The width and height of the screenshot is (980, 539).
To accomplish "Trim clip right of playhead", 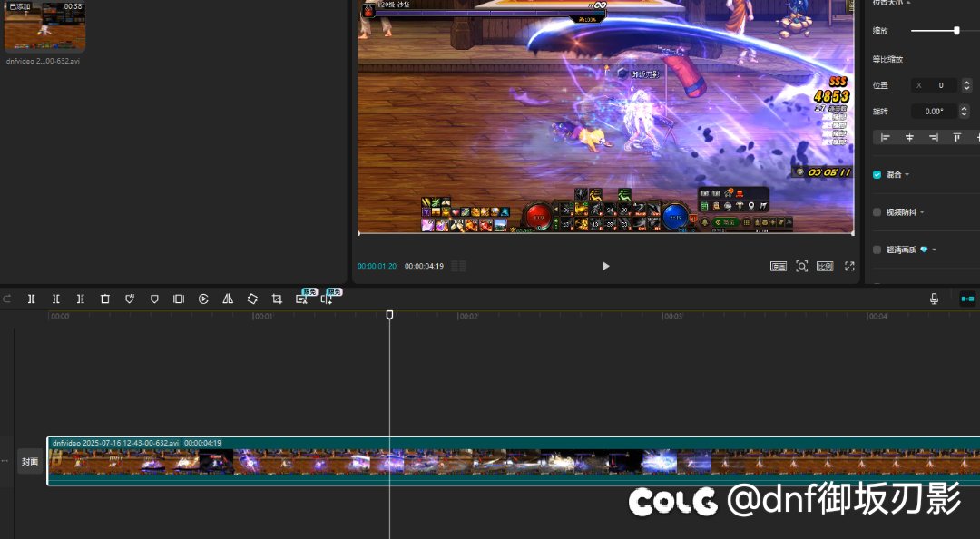I will pyautogui.click(x=80, y=299).
